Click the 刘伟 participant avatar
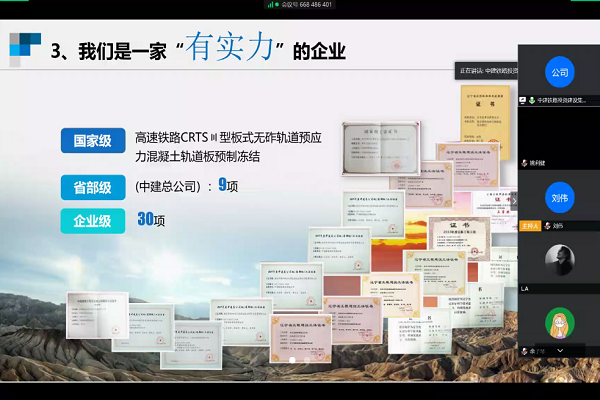This screenshot has height=400, width=600. tap(559, 198)
